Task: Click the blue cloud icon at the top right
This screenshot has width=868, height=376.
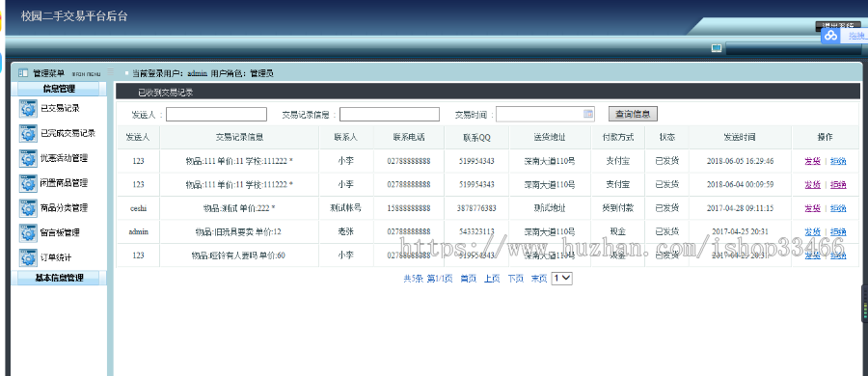Action: point(830,36)
